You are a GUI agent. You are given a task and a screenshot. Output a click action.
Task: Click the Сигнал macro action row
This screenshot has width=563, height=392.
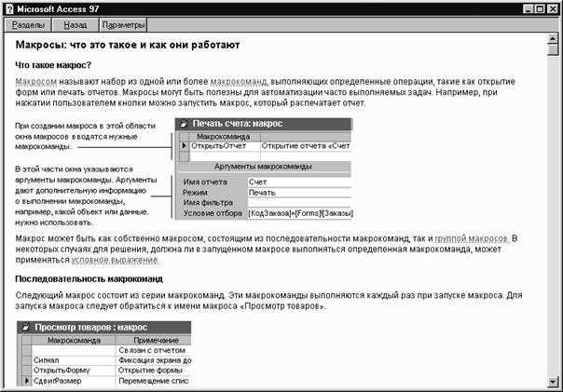click(74, 360)
